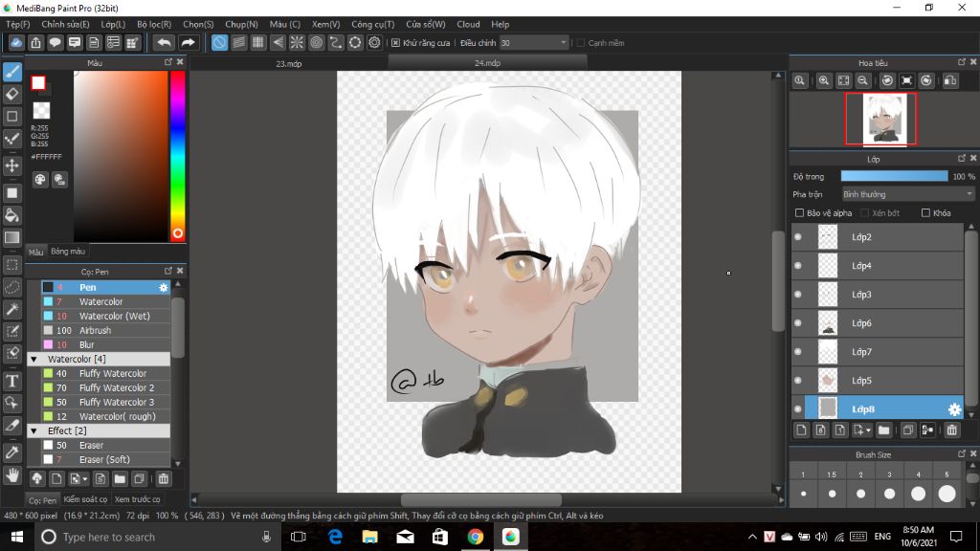Hide layer Lớp3 visibility
The height and width of the screenshot is (551, 980).
click(798, 295)
